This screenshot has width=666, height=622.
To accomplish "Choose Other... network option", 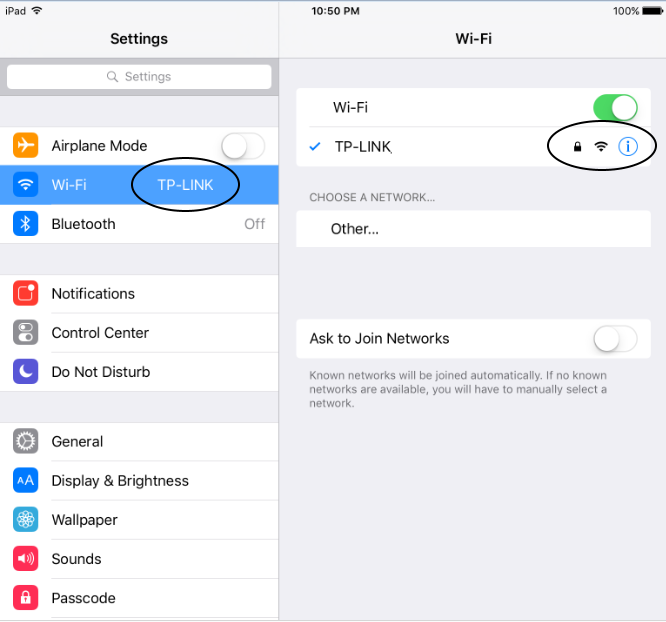I will point(473,229).
